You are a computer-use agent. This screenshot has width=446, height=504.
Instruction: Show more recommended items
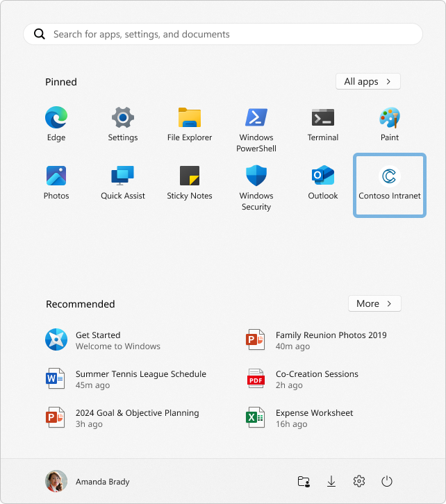tap(374, 304)
